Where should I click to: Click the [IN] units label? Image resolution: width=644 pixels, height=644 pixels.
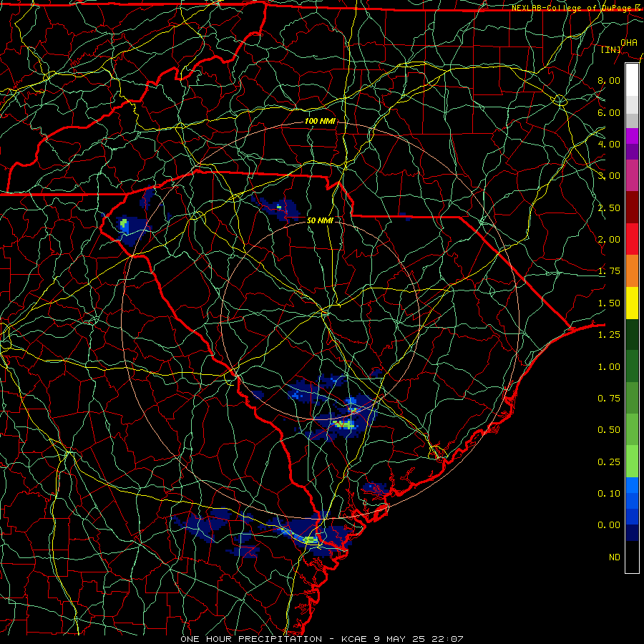611,49
